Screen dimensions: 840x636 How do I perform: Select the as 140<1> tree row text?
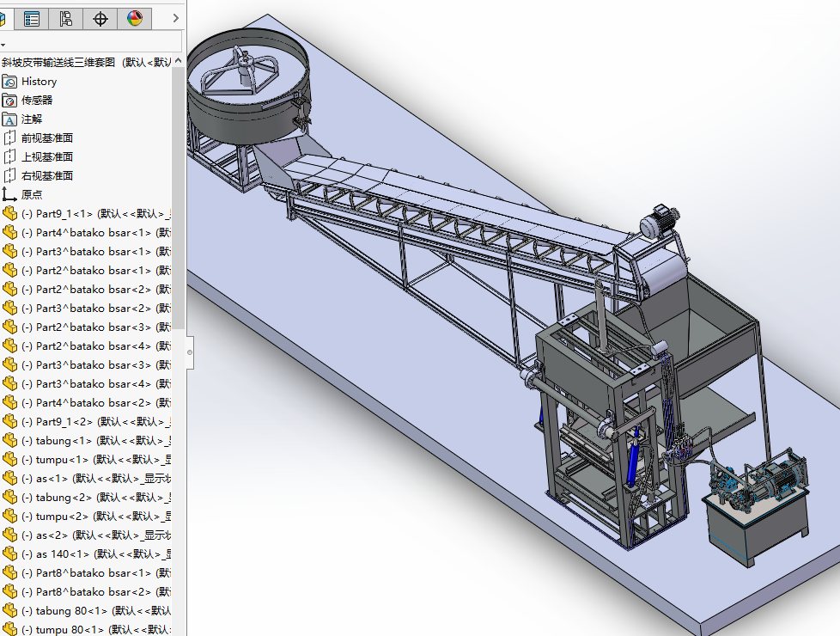(96, 554)
